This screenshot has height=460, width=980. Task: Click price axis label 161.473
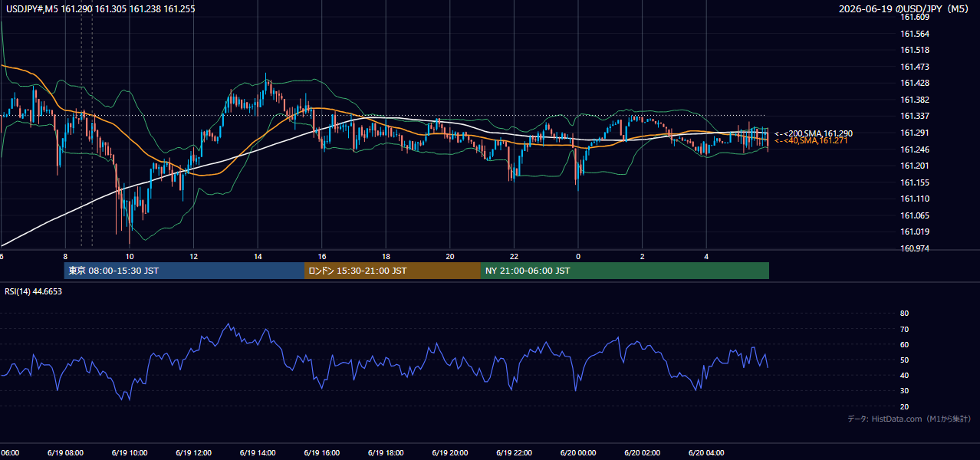[x=914, y=67]
